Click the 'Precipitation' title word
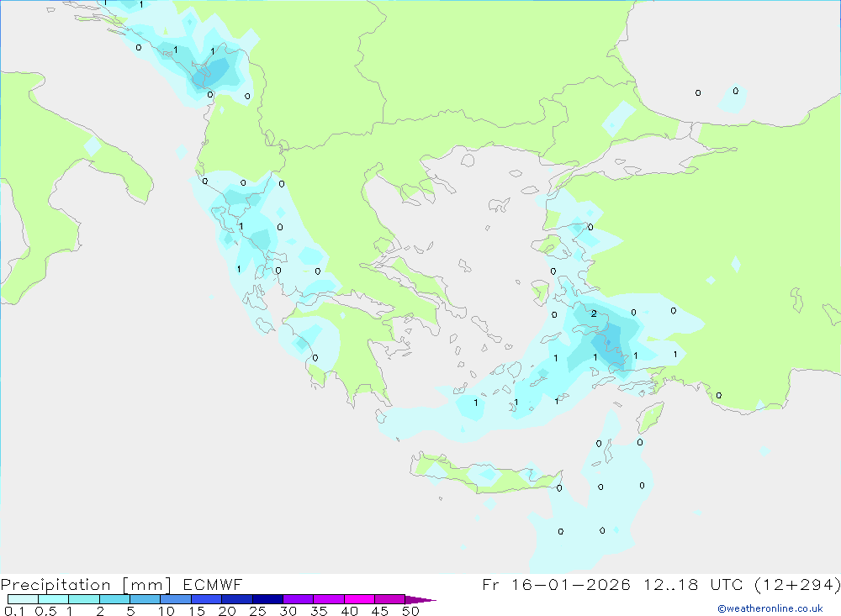This screenshot has height=616, width=841. pos(56,585)
